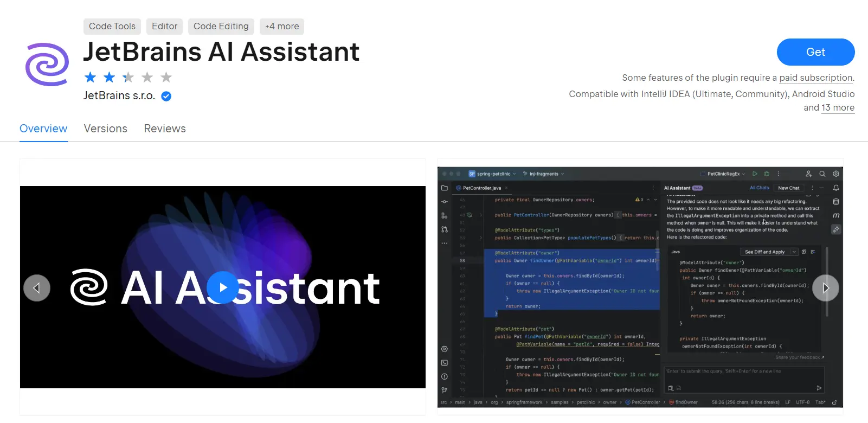Click the JetBrains AI Assistant spiral logo

(x=47, y=65)
